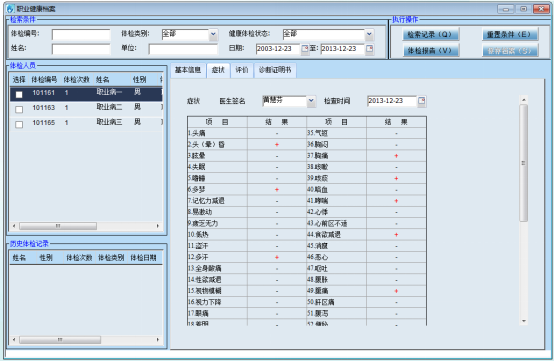Switch to the 诊断证明书 tab
Image resolution: width=554 pixels, height=362 pixels.
click(x=275, y=70)
